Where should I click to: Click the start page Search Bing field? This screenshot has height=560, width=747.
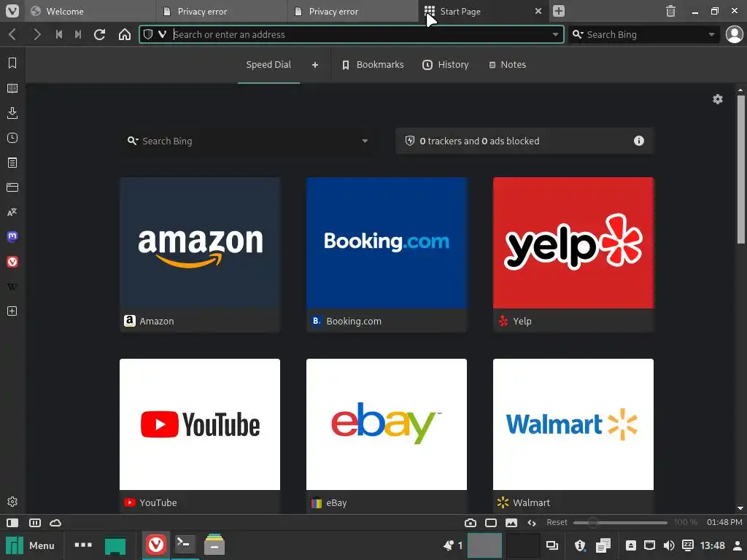[248, 141]
